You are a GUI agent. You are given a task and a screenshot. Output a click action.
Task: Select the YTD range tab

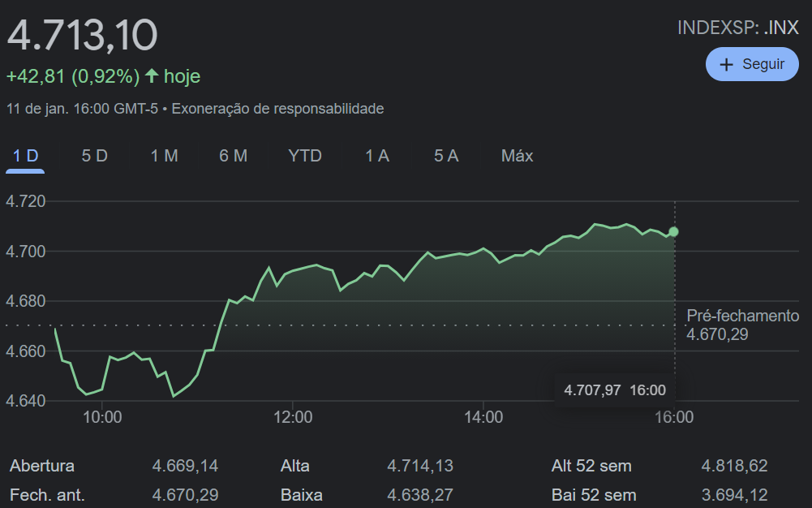click(305, 156)
